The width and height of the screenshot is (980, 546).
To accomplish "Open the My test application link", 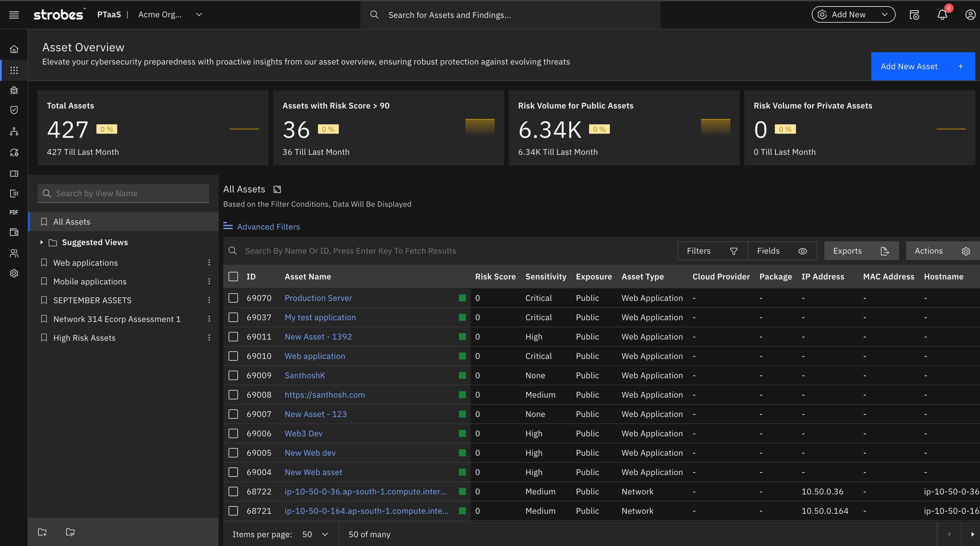I will coord(320,317).
